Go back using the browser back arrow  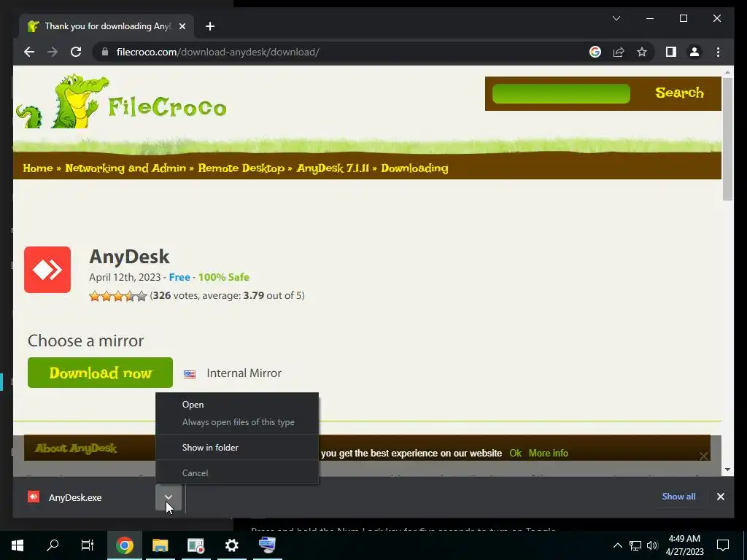[29, 52]
